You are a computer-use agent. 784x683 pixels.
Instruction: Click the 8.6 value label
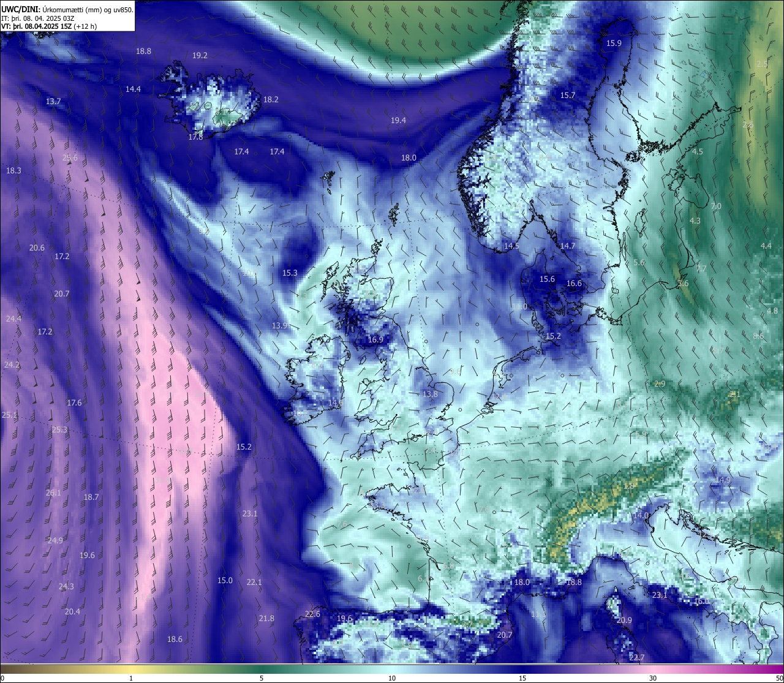(x=758, y=336)
